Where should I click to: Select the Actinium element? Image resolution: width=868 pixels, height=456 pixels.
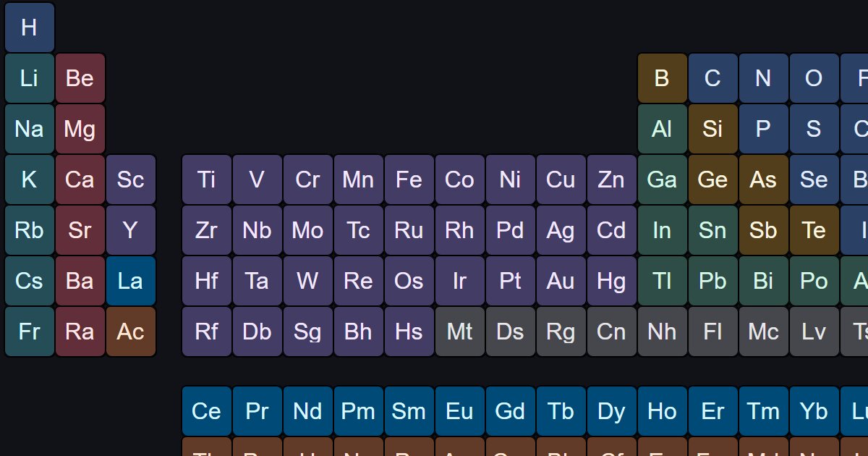(x=130, y=332)
